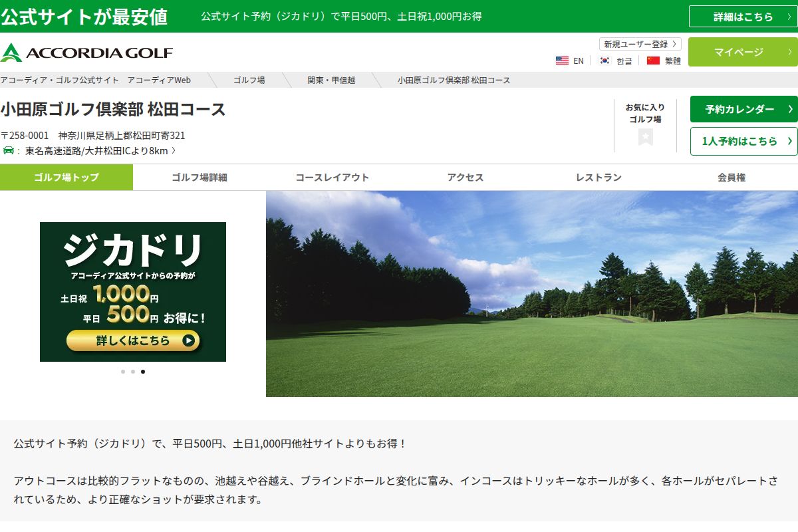The width and height of the screenshot is (798, 532).
Task: Click the ジカドリ promotional banner
Action: point(133,292)
